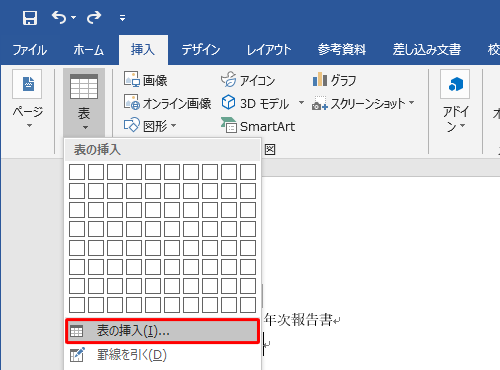Click the Undo arrow icon

[59, 17]
